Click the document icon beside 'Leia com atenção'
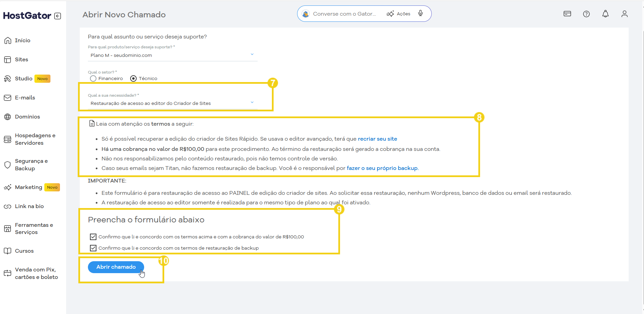This screenshot has width=644, height=314. pos(92,123)
